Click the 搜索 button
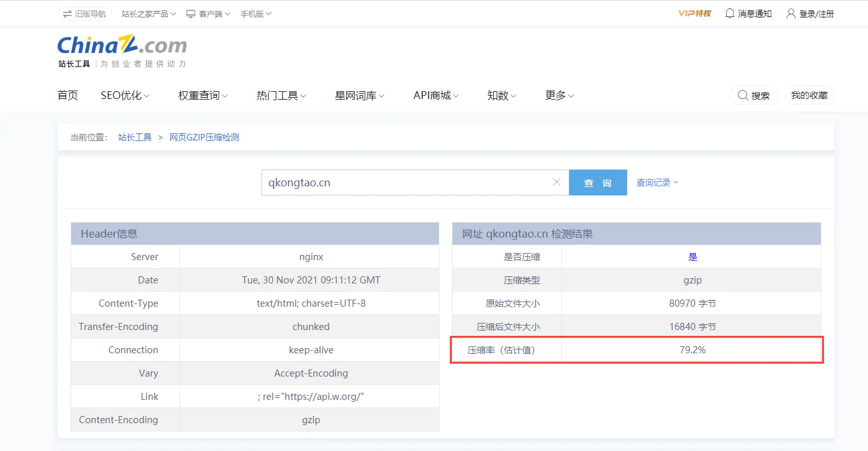This screenshot has height=451, width=868. (753, 95)
